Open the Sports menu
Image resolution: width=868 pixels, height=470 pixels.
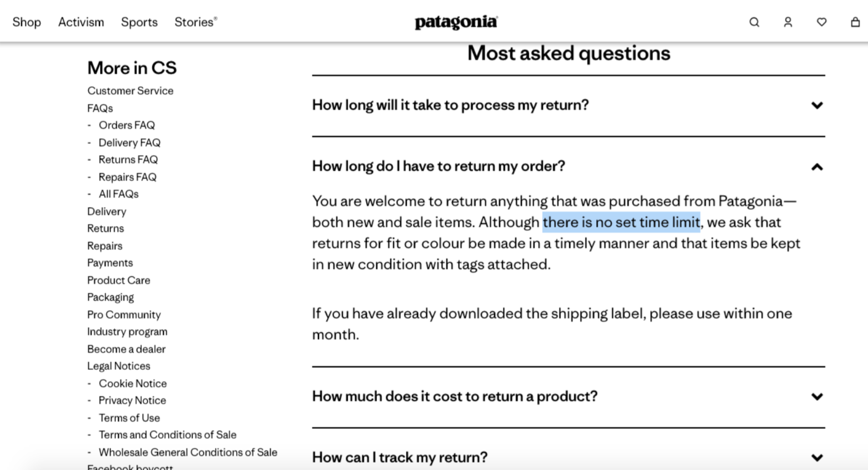[139, 22]
